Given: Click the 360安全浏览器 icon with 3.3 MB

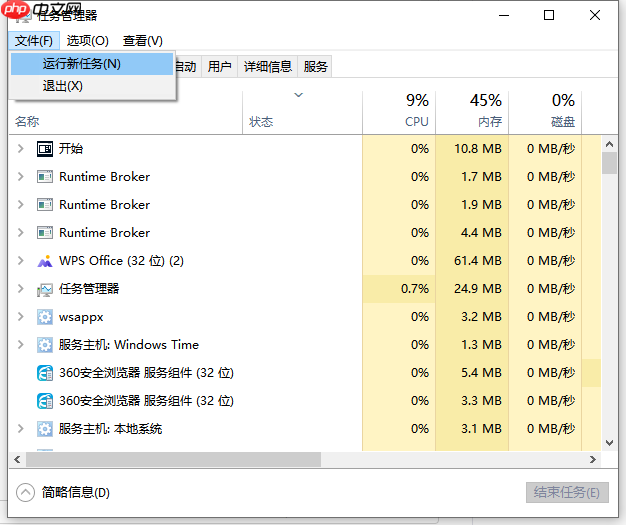Looking at the screenshot, I should tap(45, 401).
